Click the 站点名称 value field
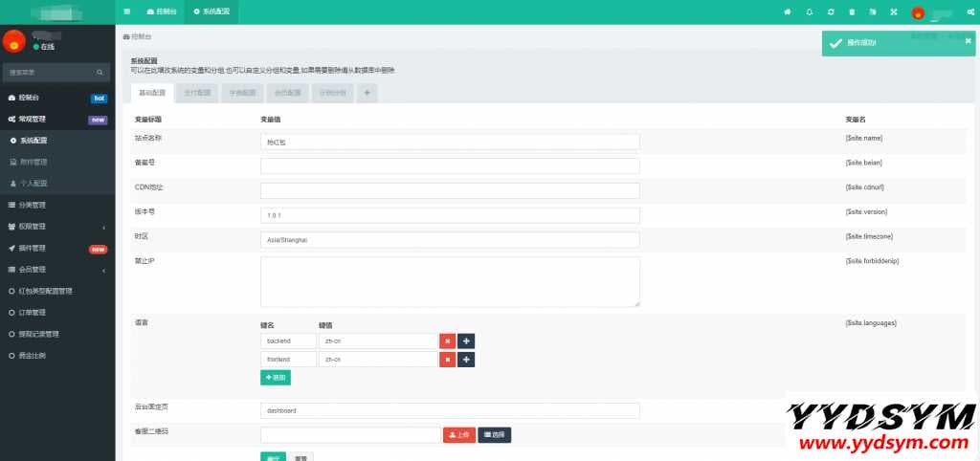The width and height of the screenshot is (980, 461). (450, 142)
